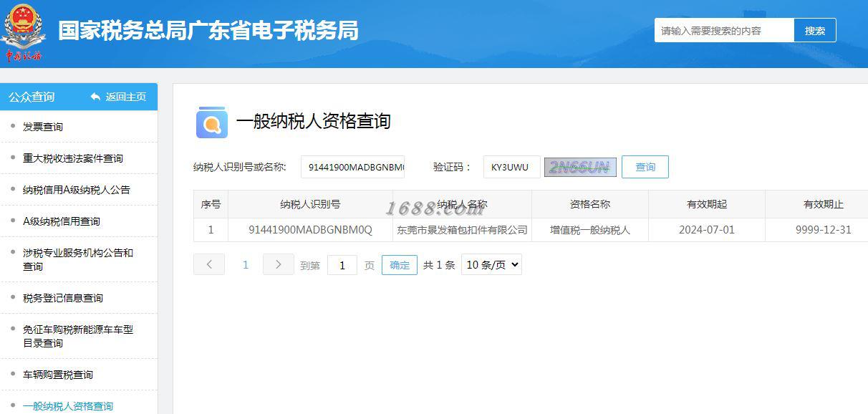
Task: Click the 增值税一般纳税人 cell
Action: (x=590, y=230)
